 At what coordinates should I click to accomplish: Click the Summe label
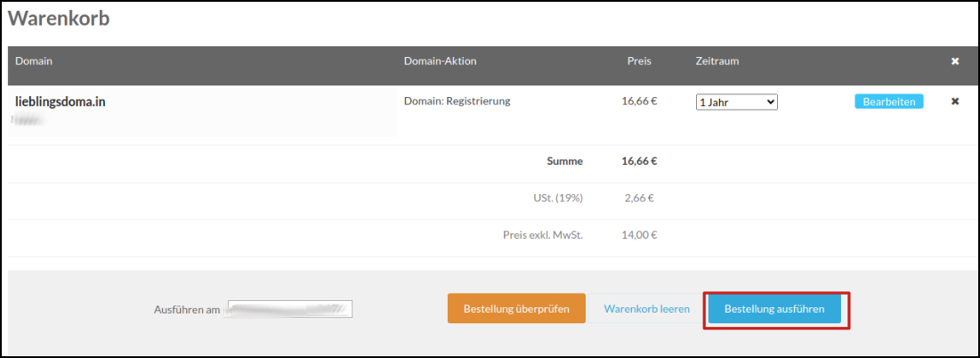click(564, 161)
